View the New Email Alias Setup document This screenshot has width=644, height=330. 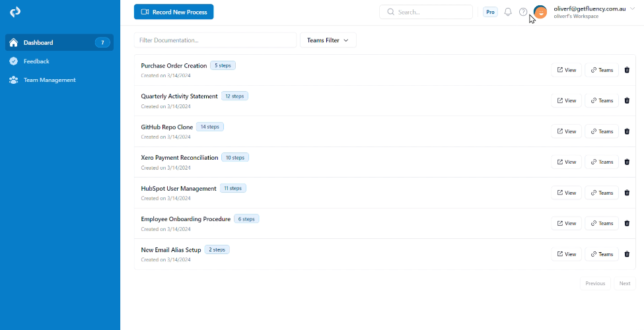(566, 254)
